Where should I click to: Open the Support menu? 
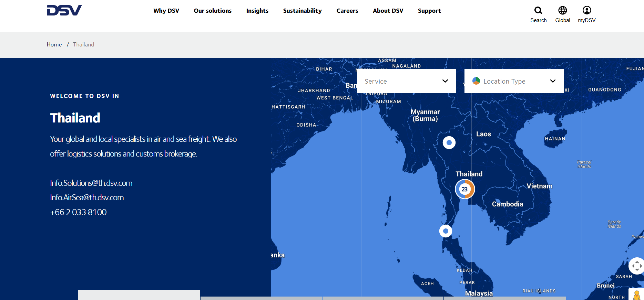429,11
